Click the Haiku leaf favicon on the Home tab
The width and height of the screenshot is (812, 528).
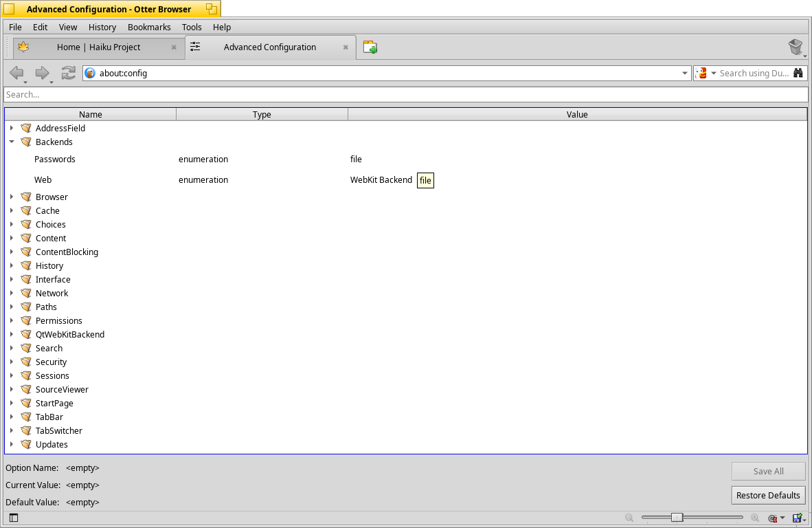click(23, 47)
